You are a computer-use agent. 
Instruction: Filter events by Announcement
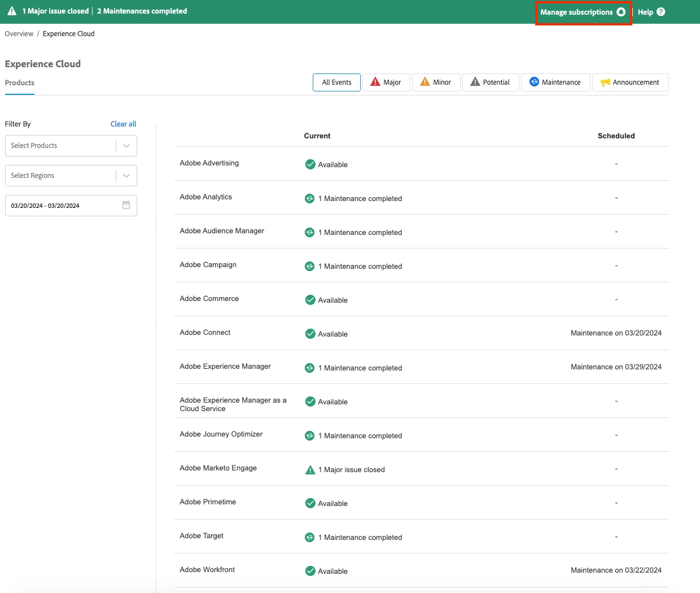630,82
